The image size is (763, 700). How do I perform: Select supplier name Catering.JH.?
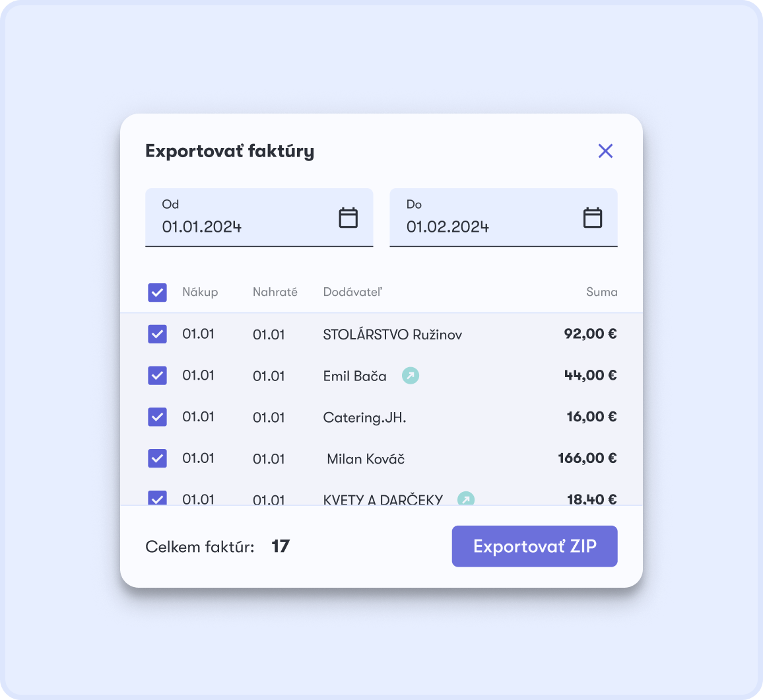[x=364, y=417]
